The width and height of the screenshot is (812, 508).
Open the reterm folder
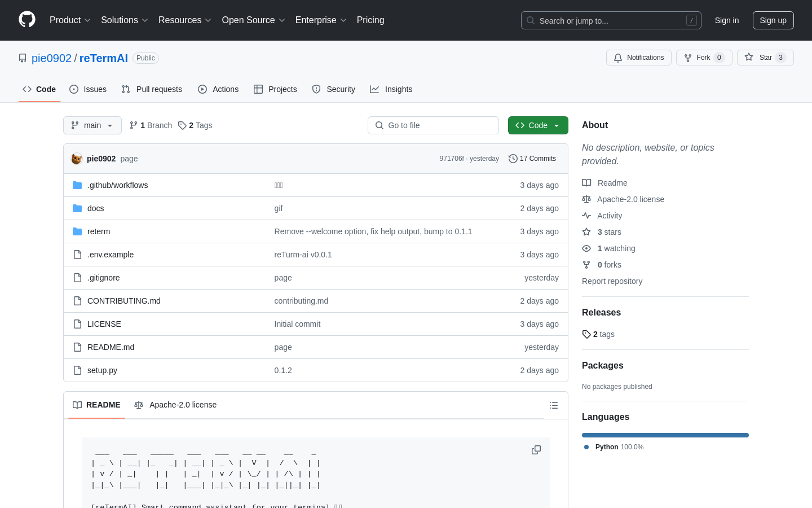point(99,231)
